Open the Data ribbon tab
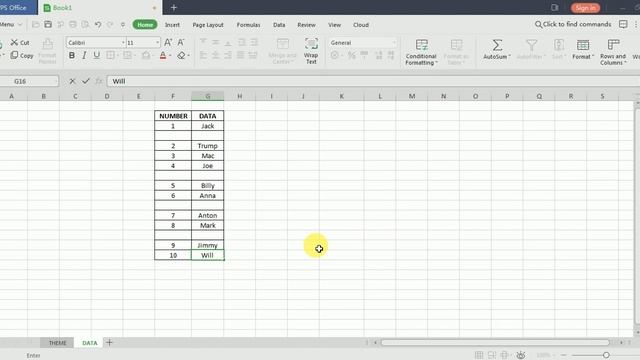The image size is (640, 360). click(279, 24)
